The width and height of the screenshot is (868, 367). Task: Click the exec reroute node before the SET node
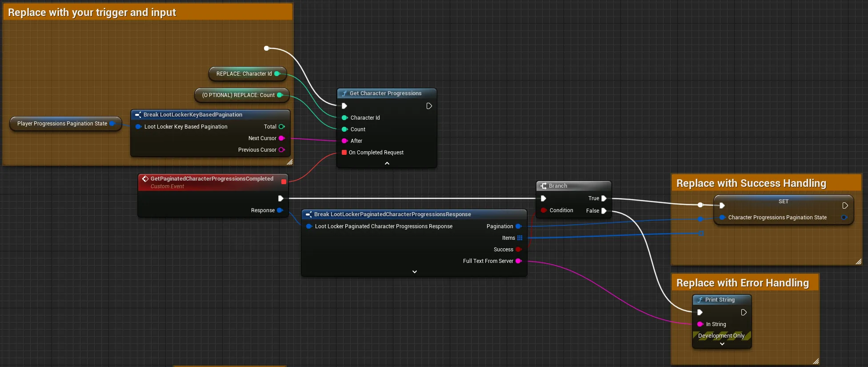[700, 205]
